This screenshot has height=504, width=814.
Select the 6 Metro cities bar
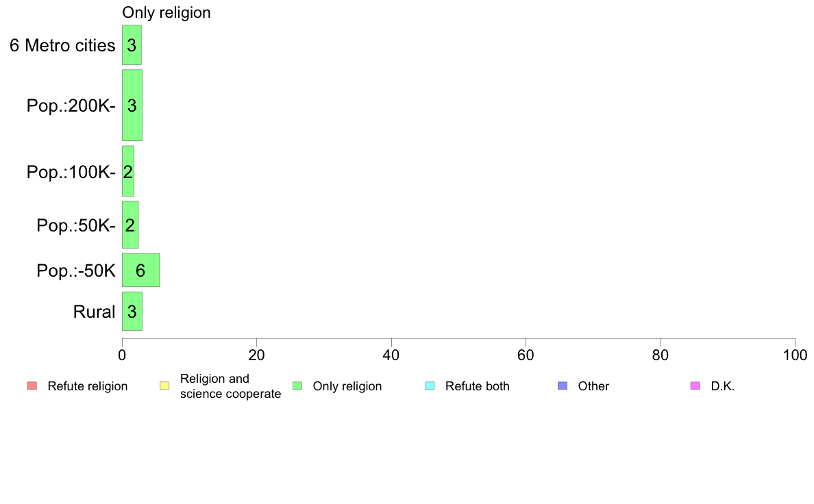(x=132, y=45)
